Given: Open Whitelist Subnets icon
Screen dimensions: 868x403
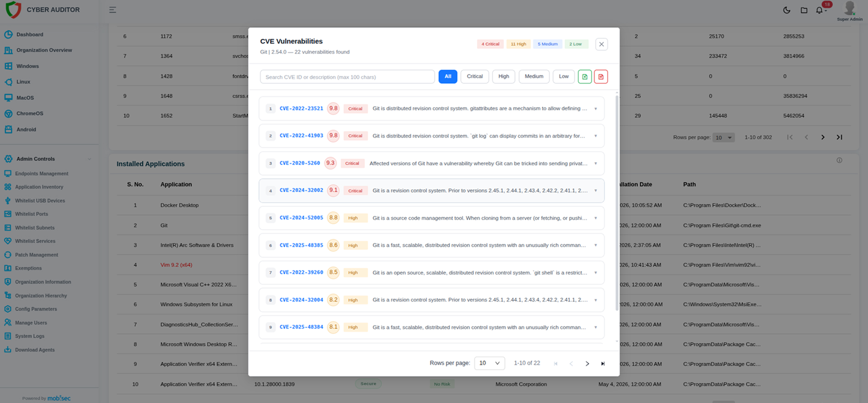Looking at the screenshot, I should [x=8, y=228].
